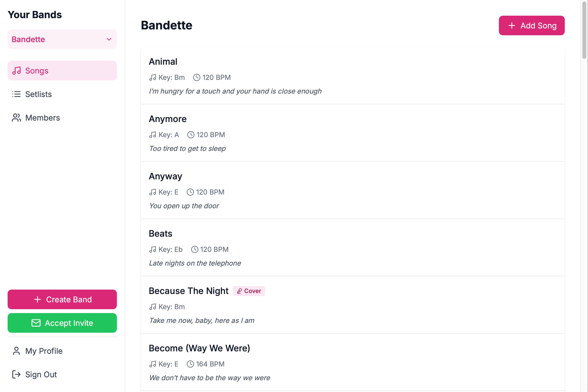Click the Sign Out logout icon

coord(16,374)
